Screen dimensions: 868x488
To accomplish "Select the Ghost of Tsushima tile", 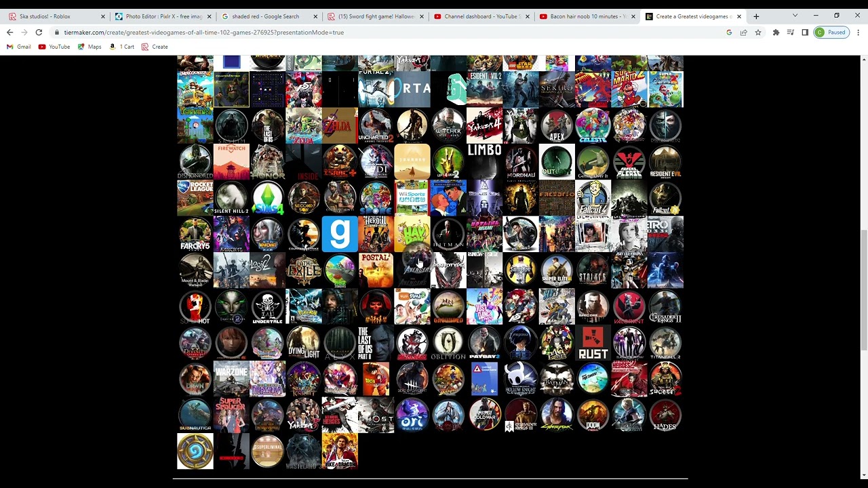I will point(376,415).
